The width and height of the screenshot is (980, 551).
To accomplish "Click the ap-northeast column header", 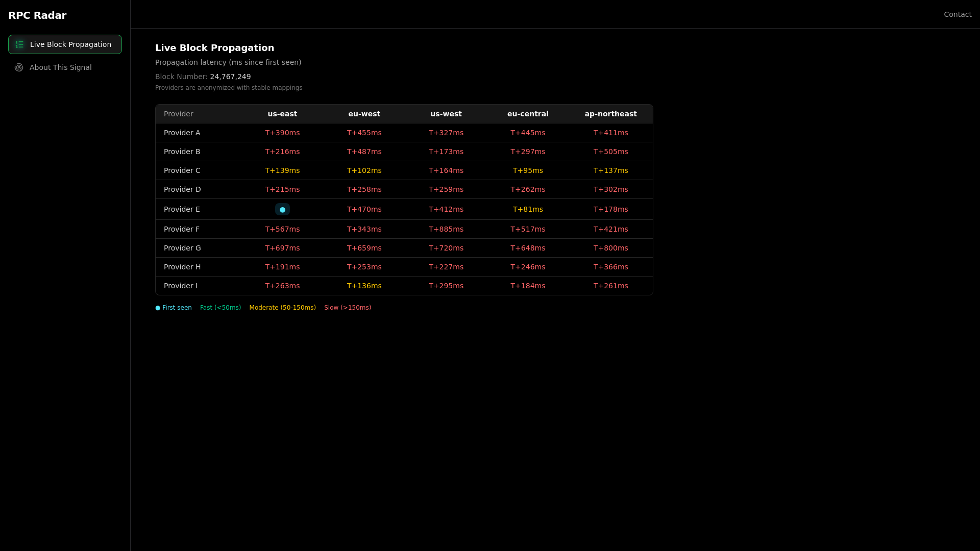I will pyautogui.click(x=610, y=114).
